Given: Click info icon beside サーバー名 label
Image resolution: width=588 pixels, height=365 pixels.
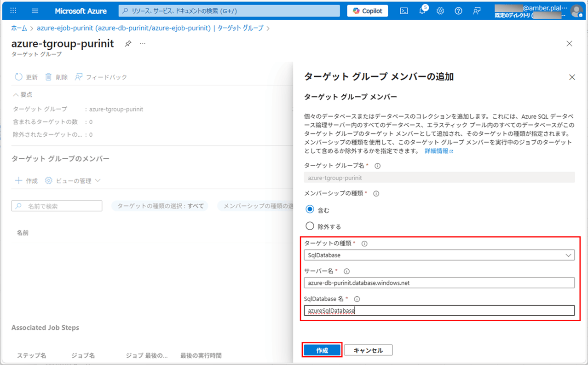Looking at the screenshot, I should coord(347,272).
